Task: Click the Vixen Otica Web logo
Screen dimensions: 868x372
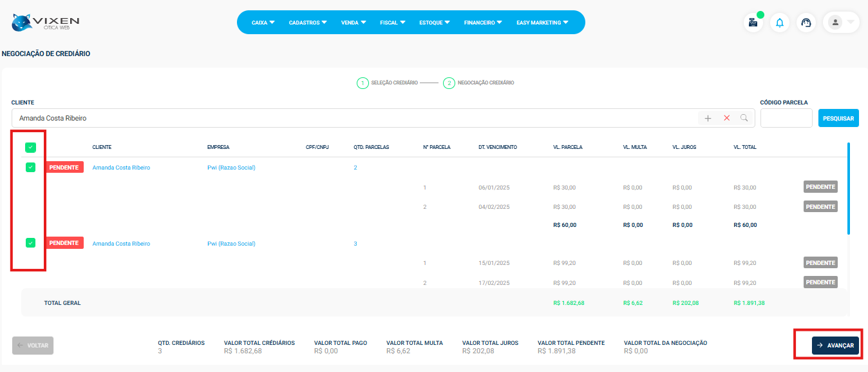Action: (46, 23)
